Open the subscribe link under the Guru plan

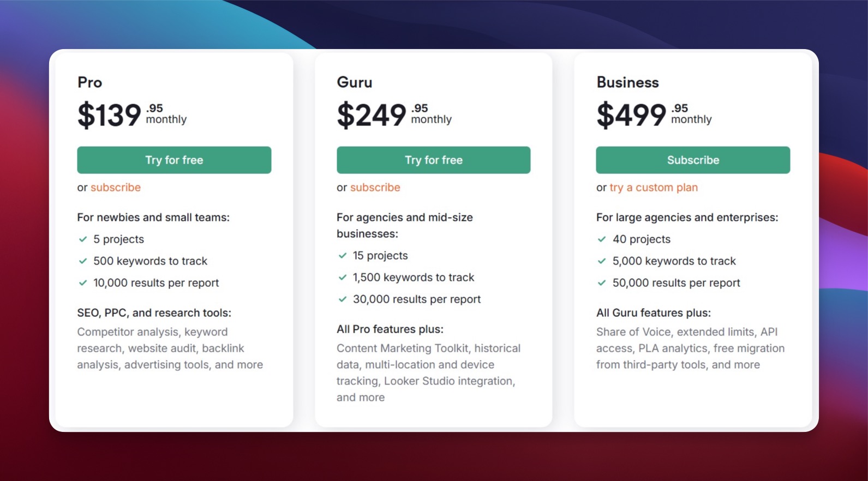[x=375, y=187]
